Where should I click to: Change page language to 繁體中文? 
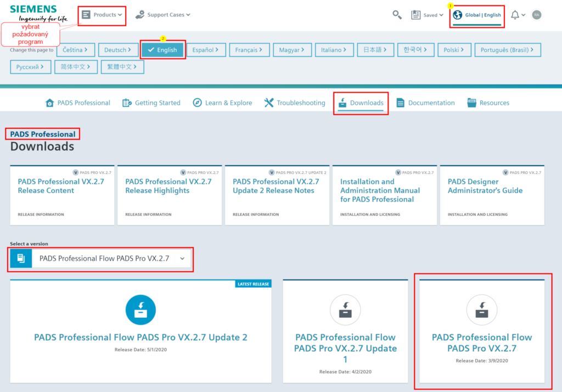pyautogui.click(x=122, y=67)
